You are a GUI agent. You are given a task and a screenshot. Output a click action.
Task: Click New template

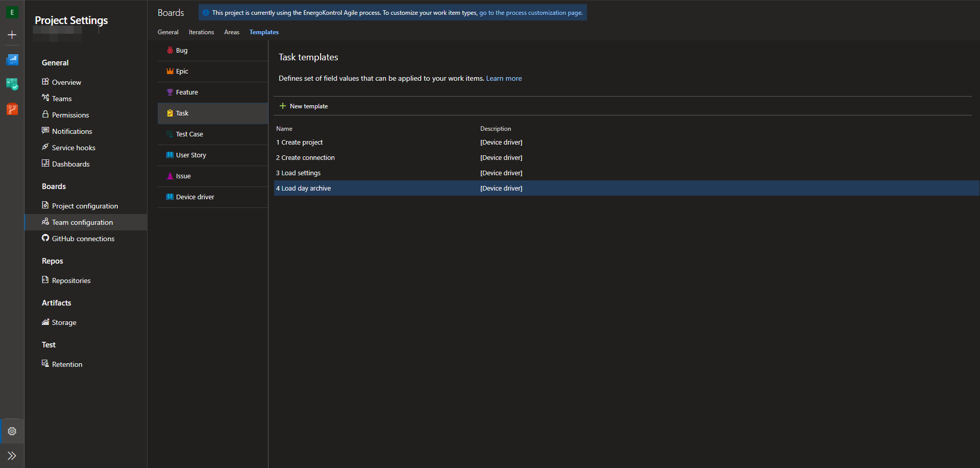coord(304,106)
